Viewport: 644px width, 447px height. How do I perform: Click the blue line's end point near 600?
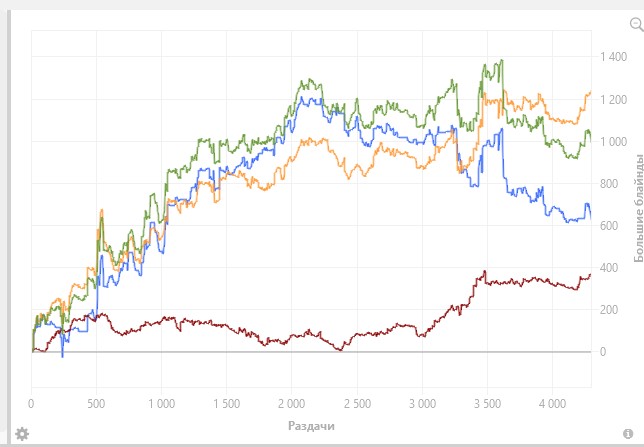click(591, 218)
